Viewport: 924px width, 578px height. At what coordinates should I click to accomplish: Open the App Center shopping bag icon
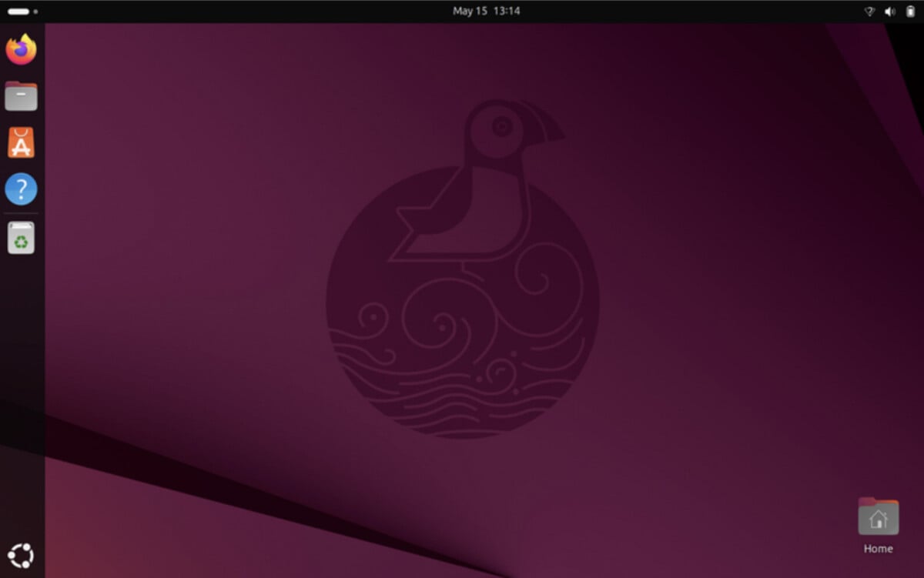point(21,143)
